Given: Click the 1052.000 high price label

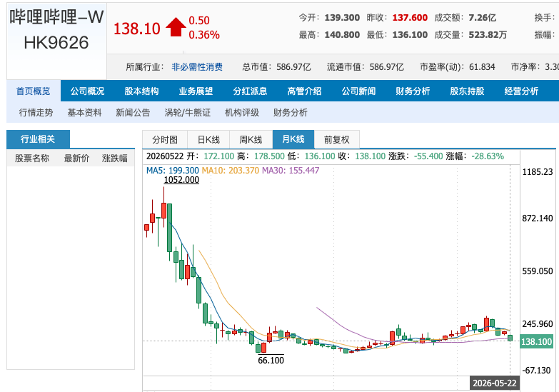Looking at the screenshot, I should click(x=181, y=180).
